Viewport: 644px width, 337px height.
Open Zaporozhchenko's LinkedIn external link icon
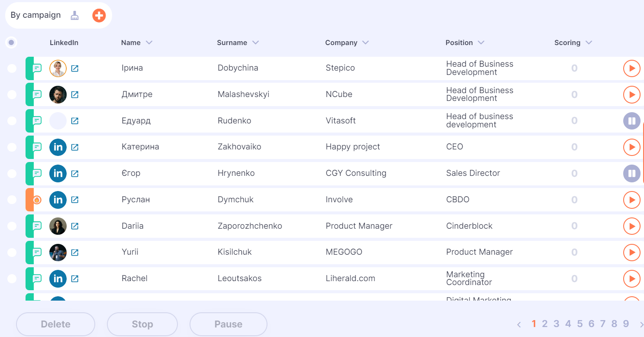coord(75,226)
